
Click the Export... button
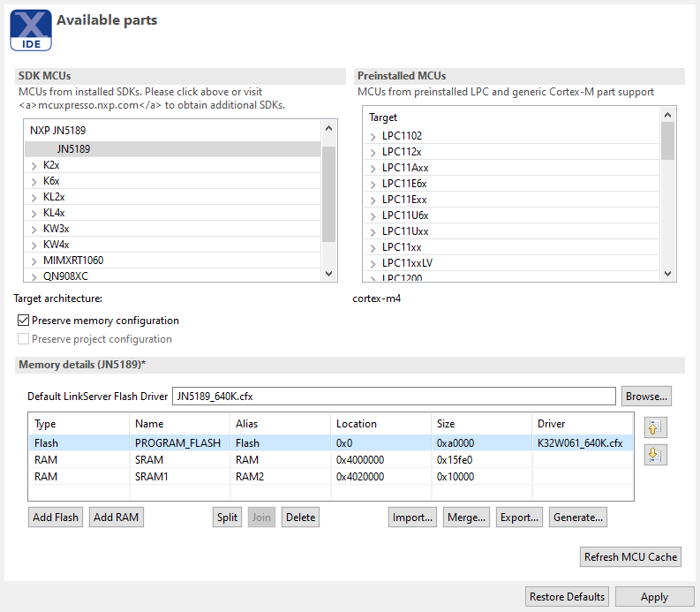point(519,518)
